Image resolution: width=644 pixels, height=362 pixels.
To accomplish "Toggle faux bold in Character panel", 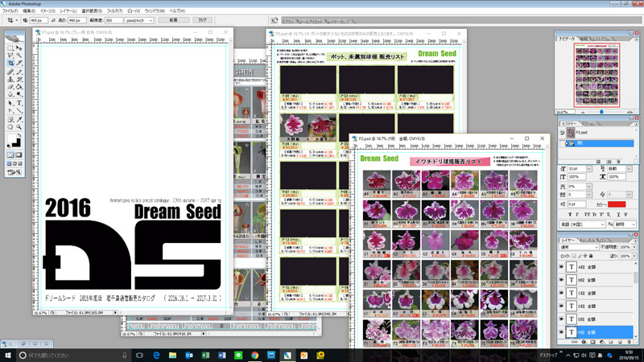I will pyautogui.click(x=570, y=215).
